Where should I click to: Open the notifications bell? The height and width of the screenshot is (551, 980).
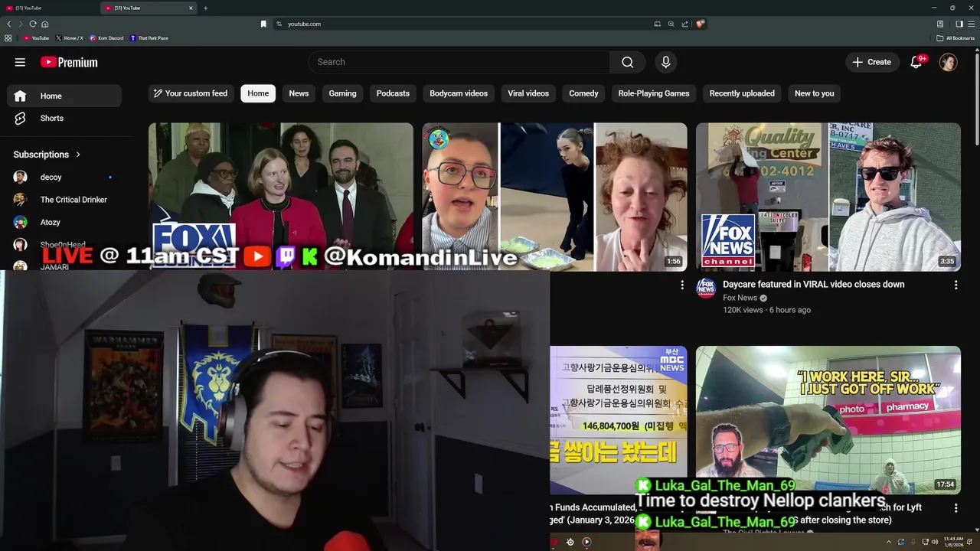(916, 62)
